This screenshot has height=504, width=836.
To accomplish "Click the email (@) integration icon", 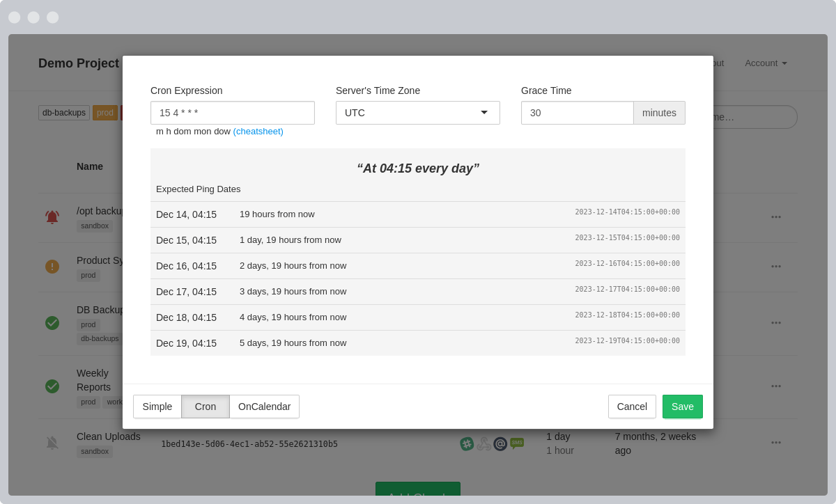I will tap(500, 443).
